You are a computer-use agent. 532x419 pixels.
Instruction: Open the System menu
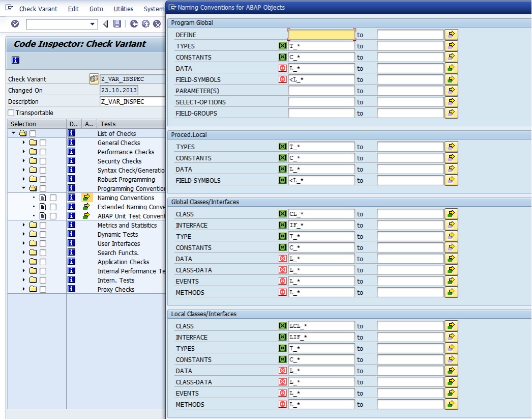pyautogui.click(x=154, y=9)
